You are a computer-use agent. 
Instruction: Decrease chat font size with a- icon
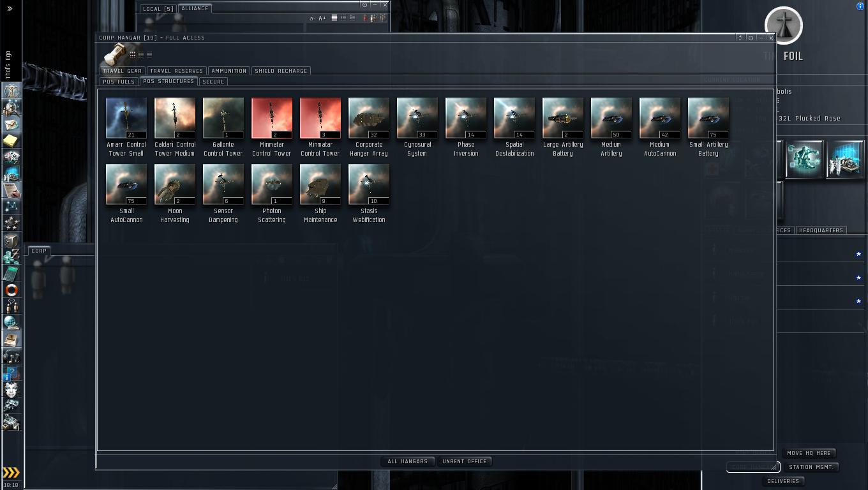click(x=313, y=18)
